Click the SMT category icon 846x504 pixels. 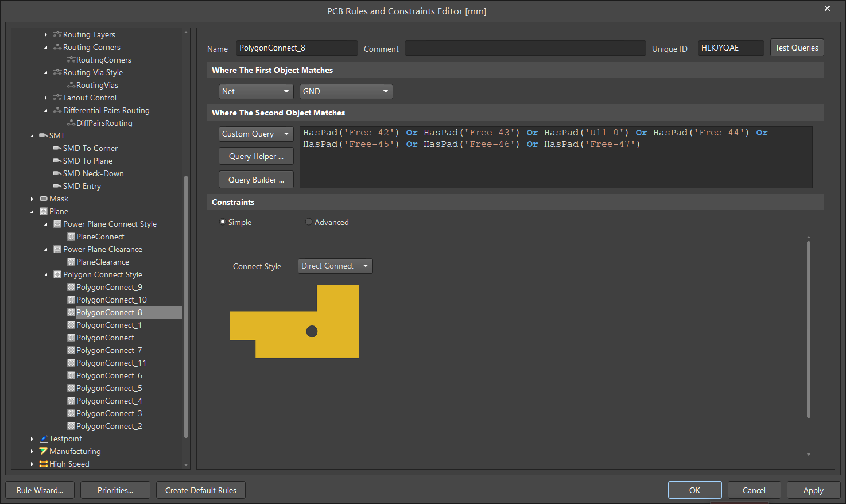(44, 135)
